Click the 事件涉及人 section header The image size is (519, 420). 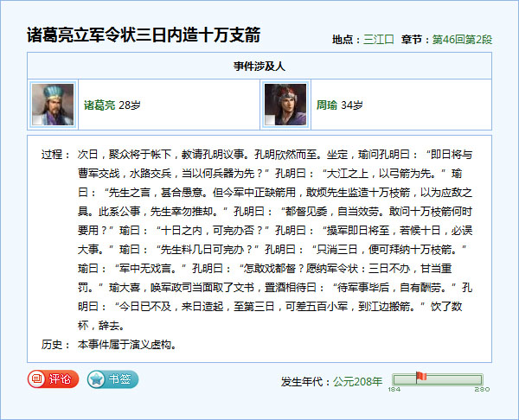click(x=259, y=66)
